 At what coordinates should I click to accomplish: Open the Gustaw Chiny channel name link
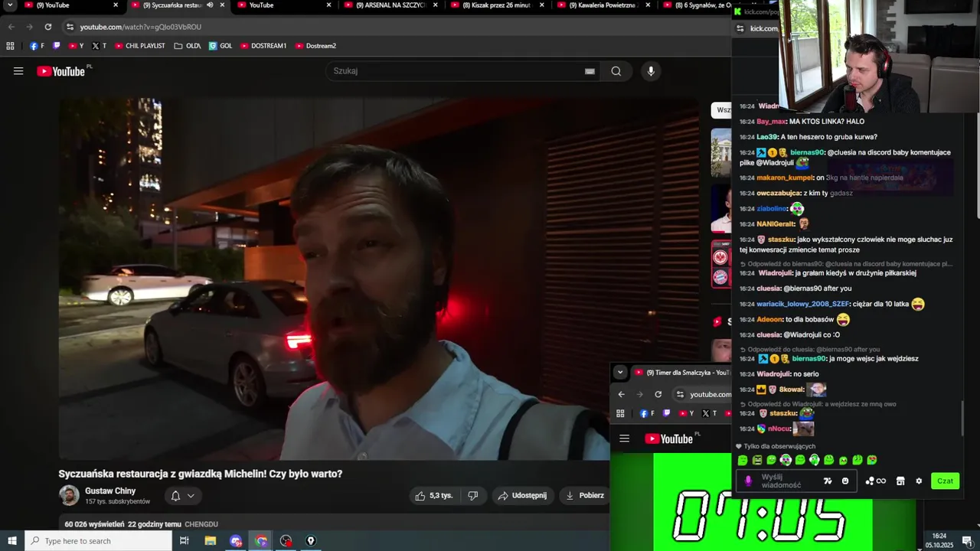click(110, 491)
